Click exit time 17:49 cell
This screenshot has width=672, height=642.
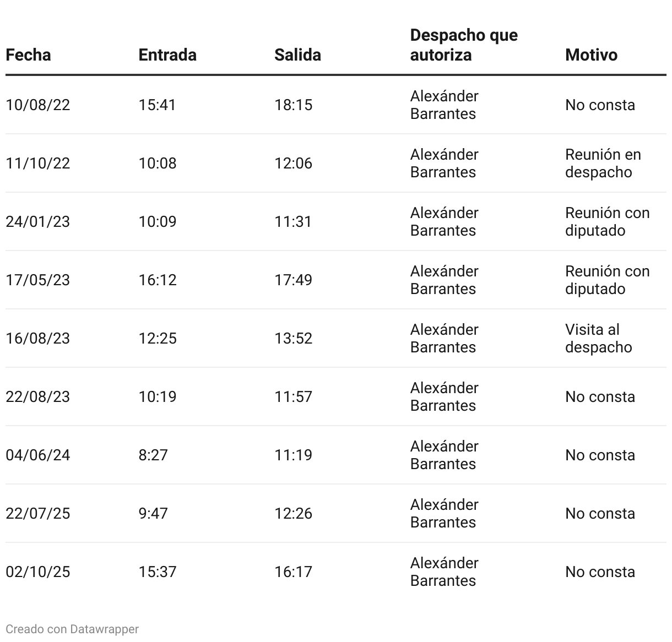(293, 280)
